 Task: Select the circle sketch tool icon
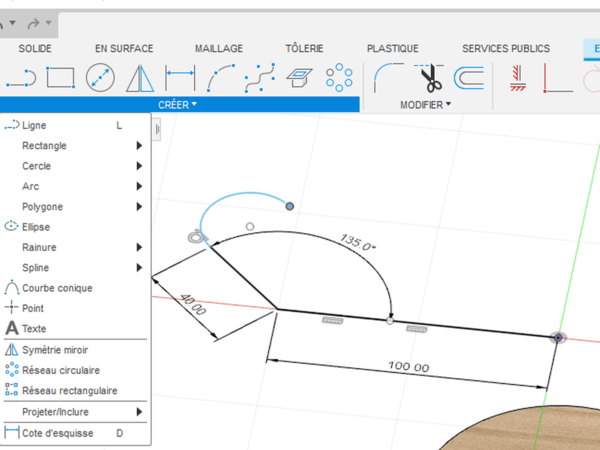pyautogui.click(x=100, y=77)
